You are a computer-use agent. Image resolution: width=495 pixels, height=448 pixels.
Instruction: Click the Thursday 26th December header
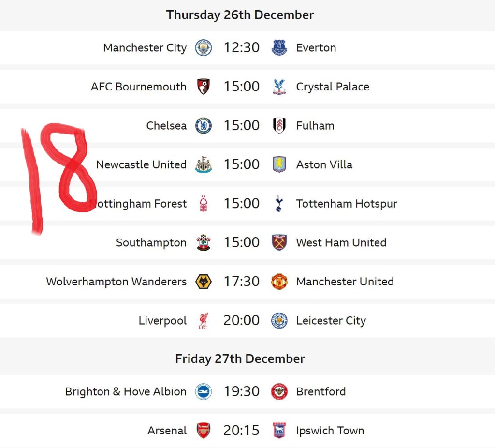(240, 15)
